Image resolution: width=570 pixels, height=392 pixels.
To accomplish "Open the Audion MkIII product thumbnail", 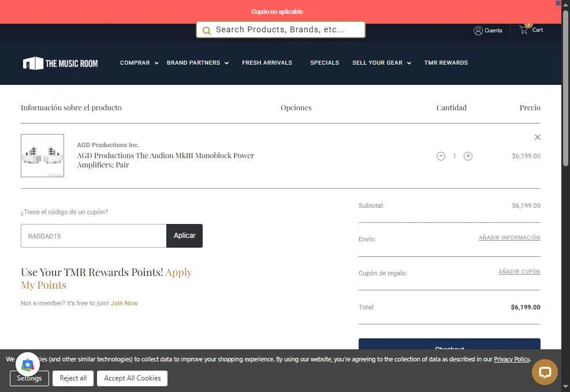I will [43, 155].
